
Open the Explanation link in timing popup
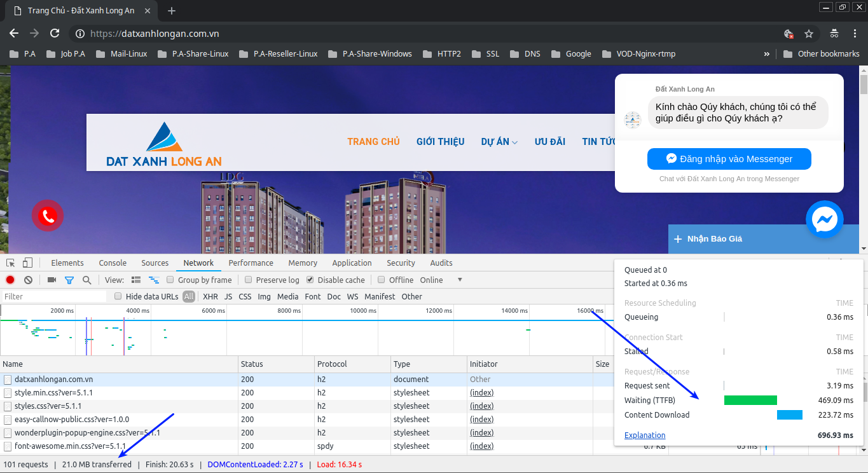click(645, 435)
